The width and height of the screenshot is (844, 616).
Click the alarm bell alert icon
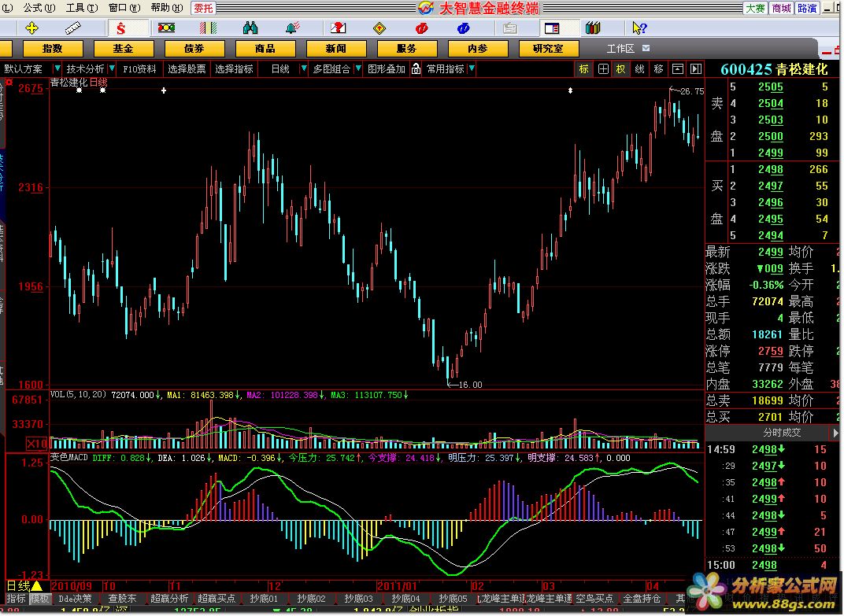click(292, 28)
